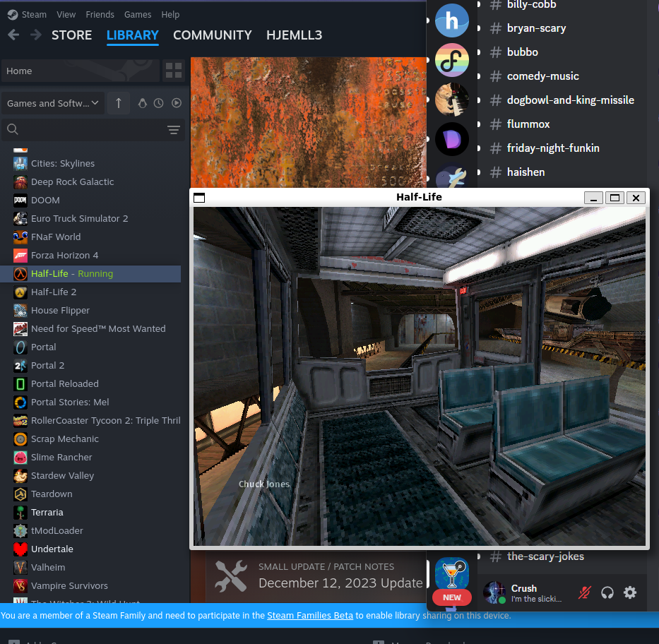Viewport: 659px width, 644px height.
Task: Go back with Steam's back arrow
Action: click(13, 35)
